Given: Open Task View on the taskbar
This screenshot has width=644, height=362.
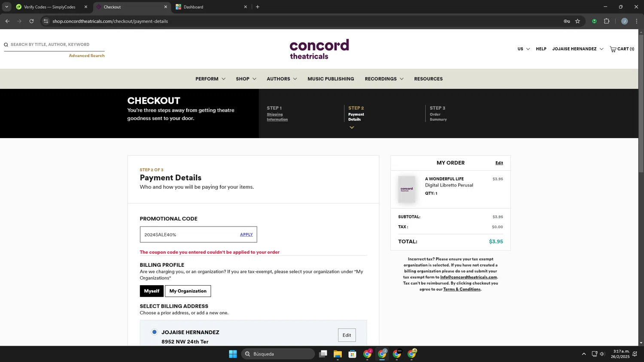Looking at the screenshot, I should (323, 354).
